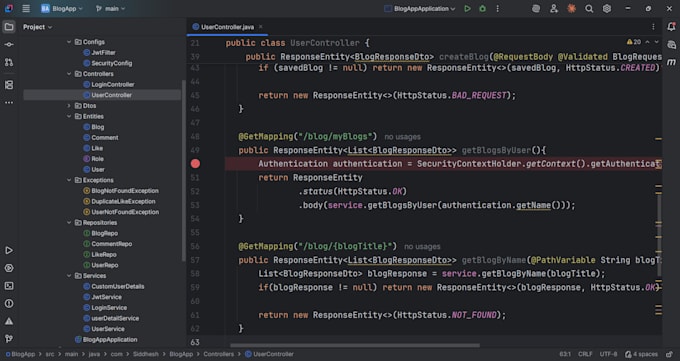This screenshot has width=680, height=361.
Task: Collapse the Services folder
Action: (x=69, y=276)
